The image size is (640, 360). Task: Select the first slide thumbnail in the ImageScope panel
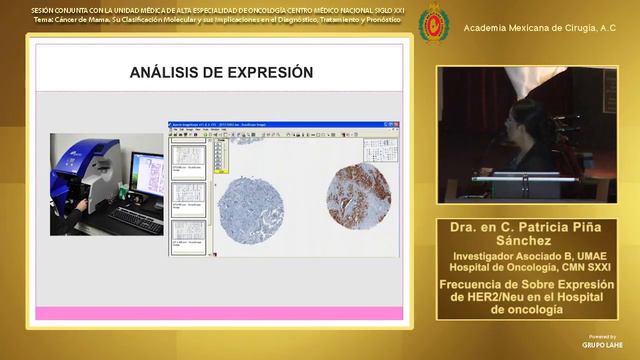pyautogui.click(x=188, y=162)
